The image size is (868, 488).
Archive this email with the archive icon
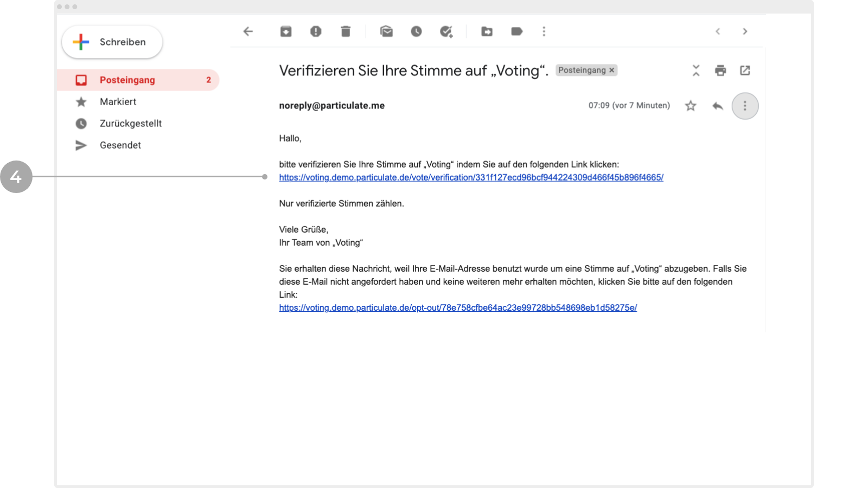(x=286, y=31)
